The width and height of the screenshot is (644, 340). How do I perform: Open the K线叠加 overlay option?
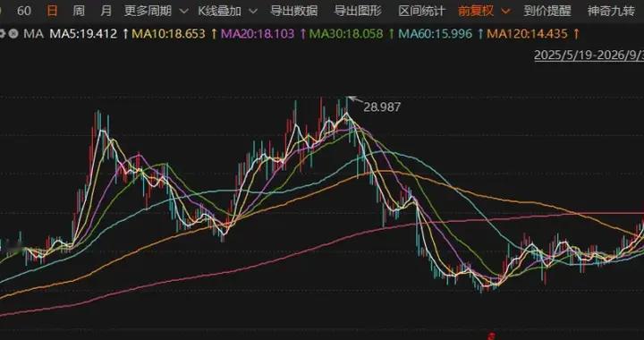tap(220, 11)
